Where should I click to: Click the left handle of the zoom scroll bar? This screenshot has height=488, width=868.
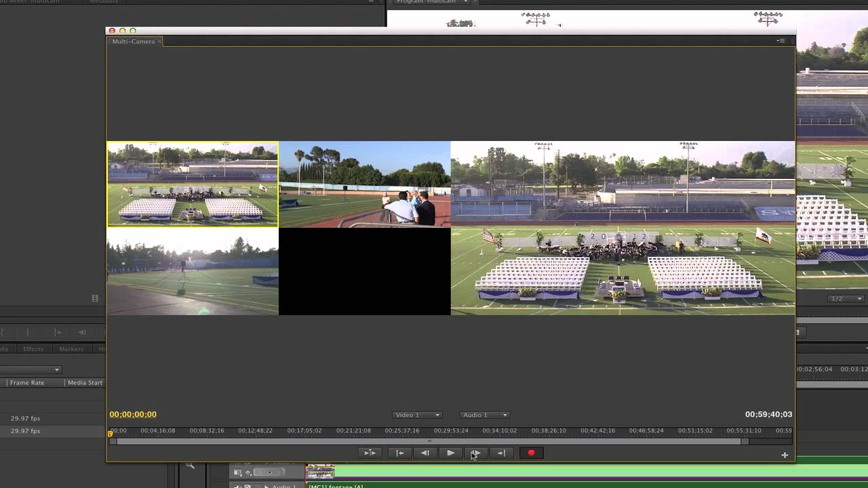pos(113,441)
